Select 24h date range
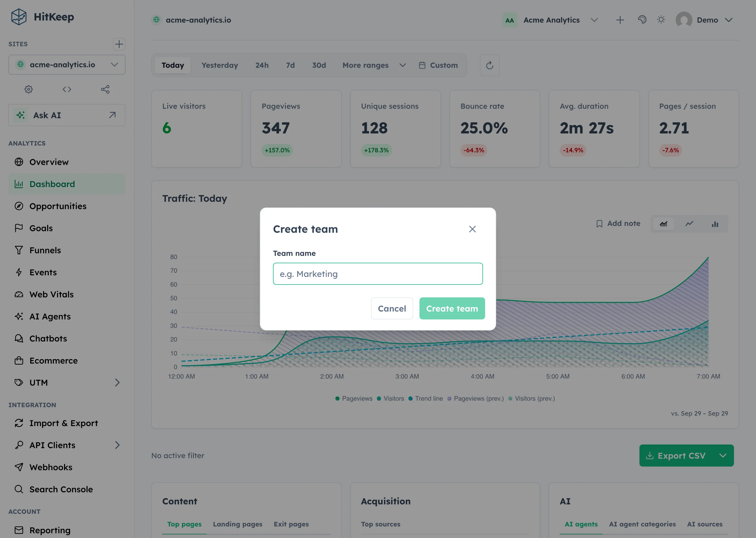This screenshot has height=538, width=756. [262, 65]
